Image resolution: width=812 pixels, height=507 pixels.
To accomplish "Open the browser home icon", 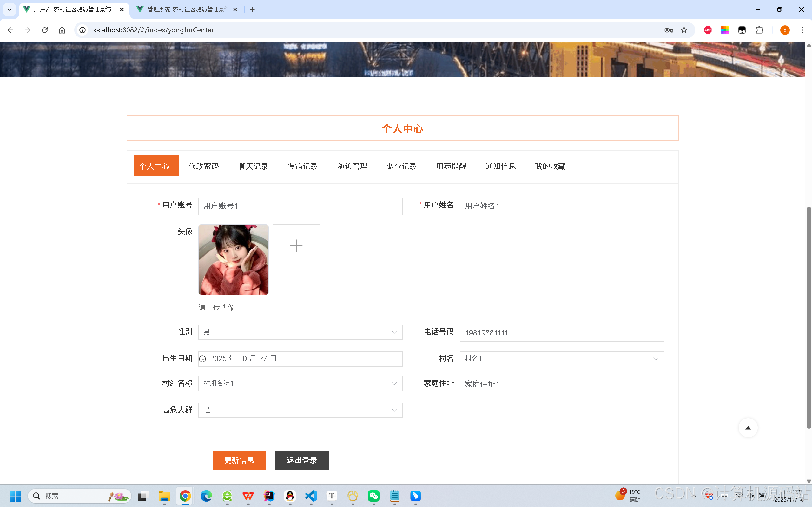I will 62,30.
